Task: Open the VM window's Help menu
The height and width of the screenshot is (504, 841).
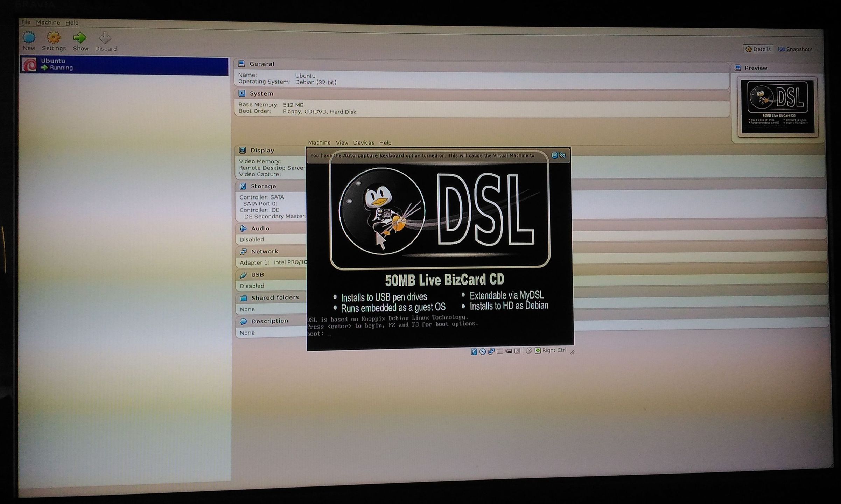Action: 385,142
